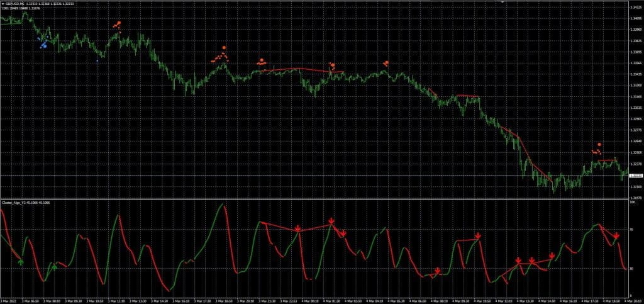The width and height of the screenshot is (644, 304).
Task: Click price scale value 1.33960
Action: click(x=637, y=30)
